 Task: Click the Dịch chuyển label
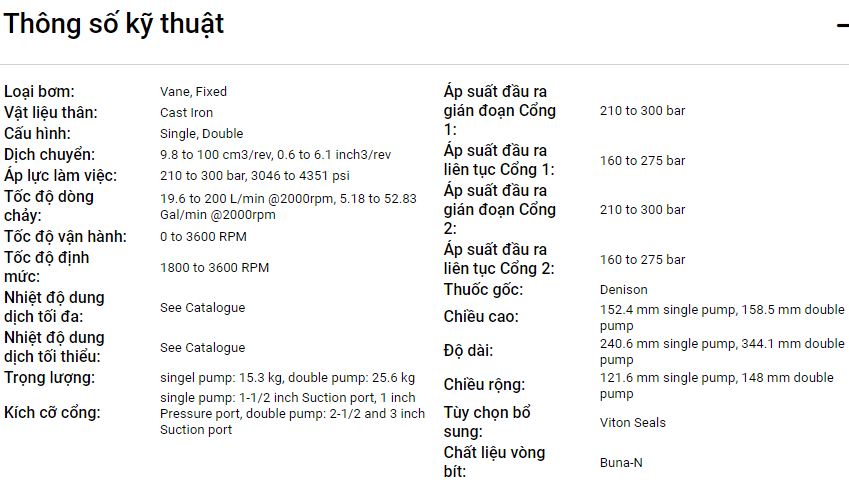(49, 154)
